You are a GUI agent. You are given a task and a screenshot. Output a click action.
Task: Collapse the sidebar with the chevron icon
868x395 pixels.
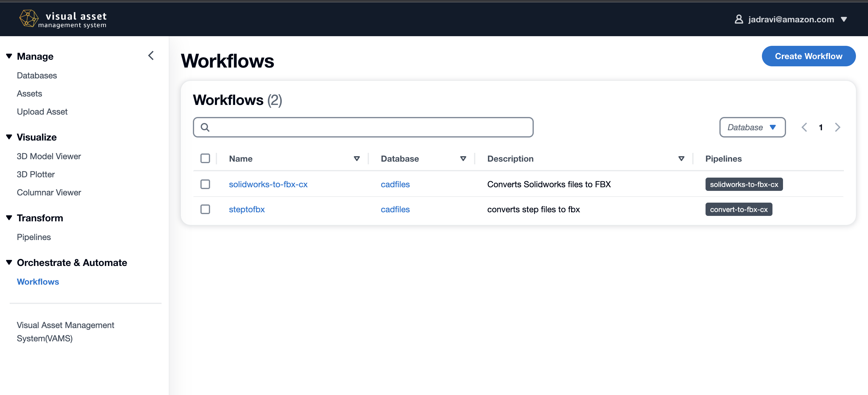coord(151,55)
